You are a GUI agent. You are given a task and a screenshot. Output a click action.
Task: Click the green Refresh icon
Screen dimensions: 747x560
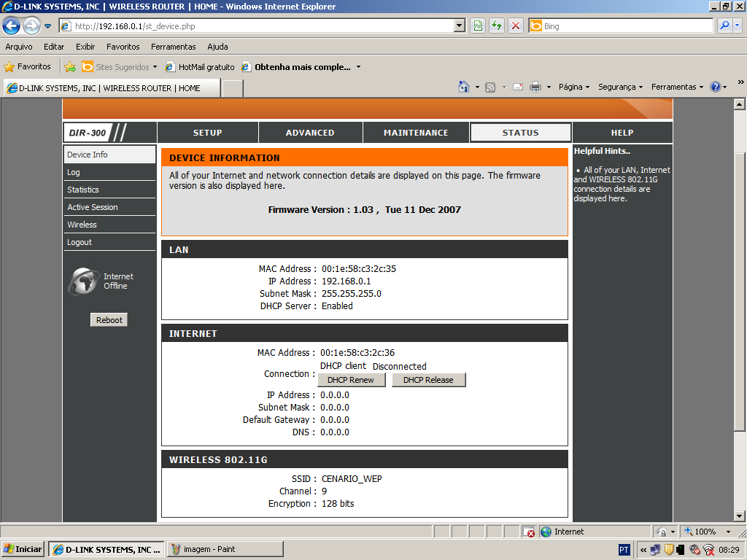[x=497, y=26]
